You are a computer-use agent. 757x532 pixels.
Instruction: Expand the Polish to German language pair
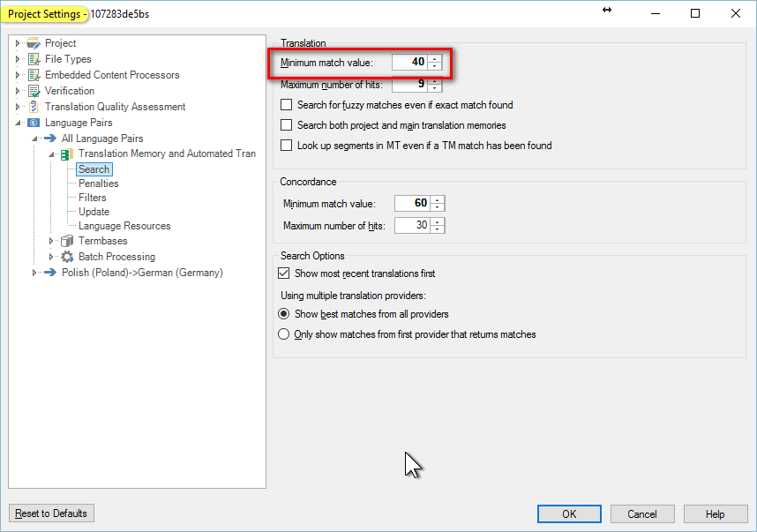[34, 273]
